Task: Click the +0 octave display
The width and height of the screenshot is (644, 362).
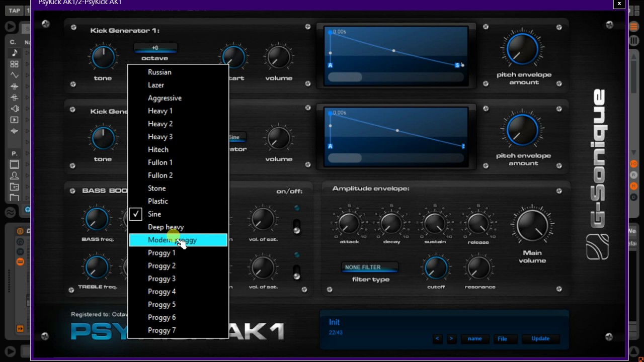Action: tap(155, 48)
